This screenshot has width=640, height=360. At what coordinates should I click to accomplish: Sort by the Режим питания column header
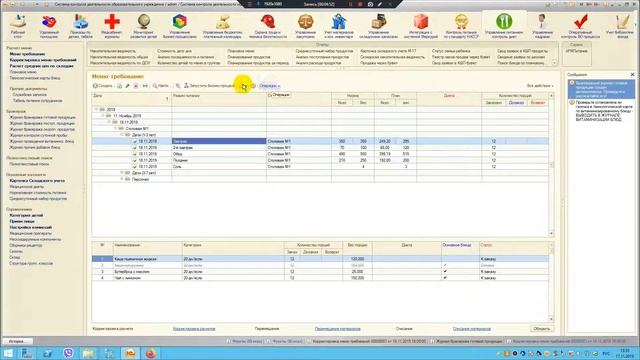coord(219,99)
